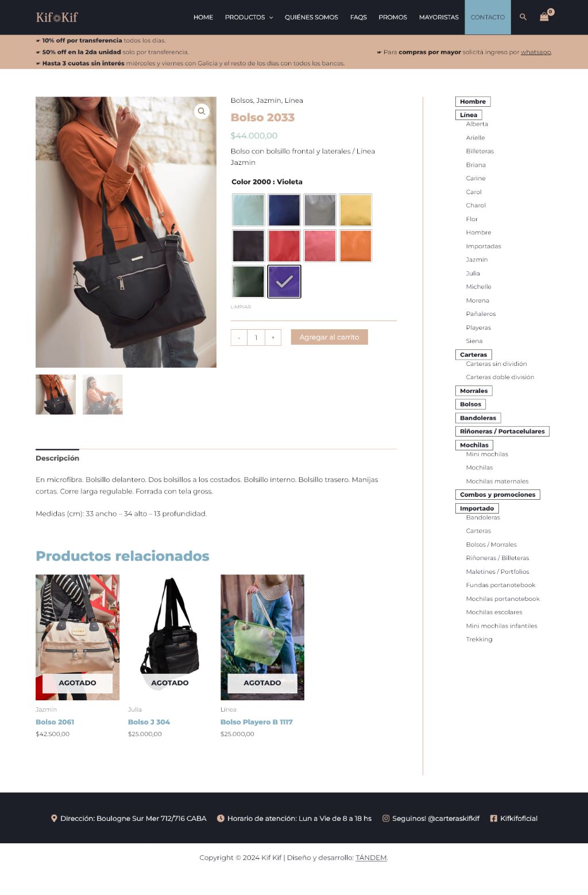Viewport: 588px width, 895px height.
Task: Open the Descripción tab
Action: tap(57, 458)
